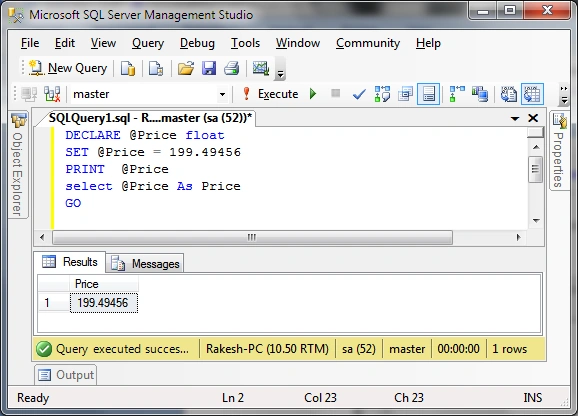Viewport: 578px width, 416px height.
Task: Click the gray Cancel Executing Query icon
Action: click(335, 93)
